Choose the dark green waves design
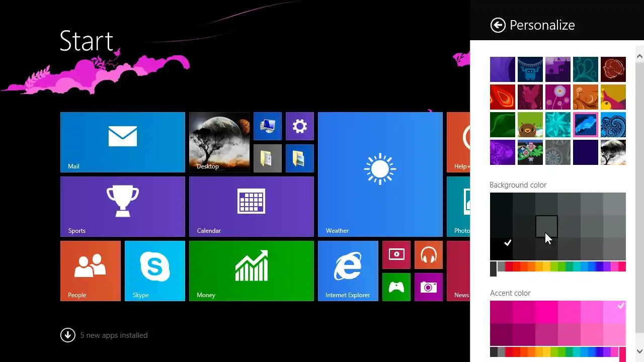 [x=503, y=125]
